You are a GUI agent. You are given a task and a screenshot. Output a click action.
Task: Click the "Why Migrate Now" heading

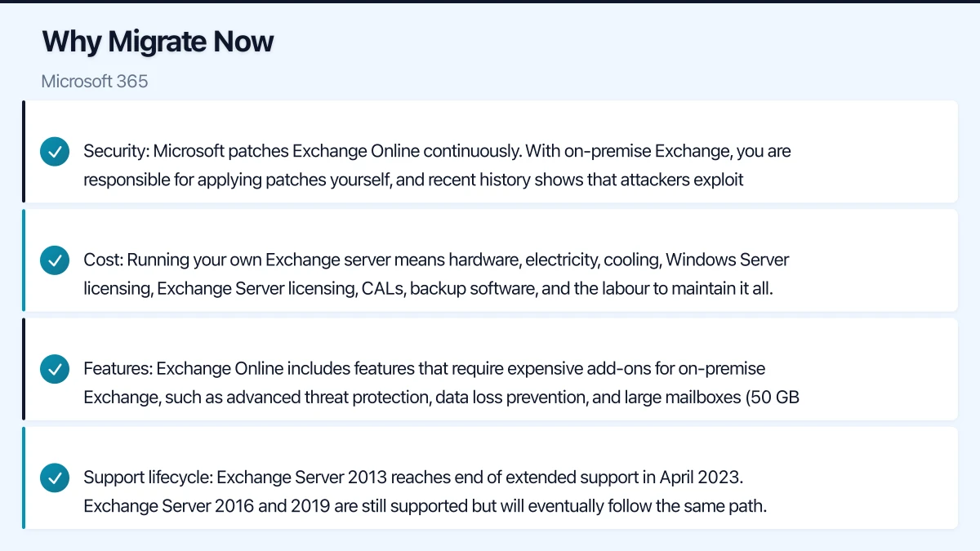[158, 42]
